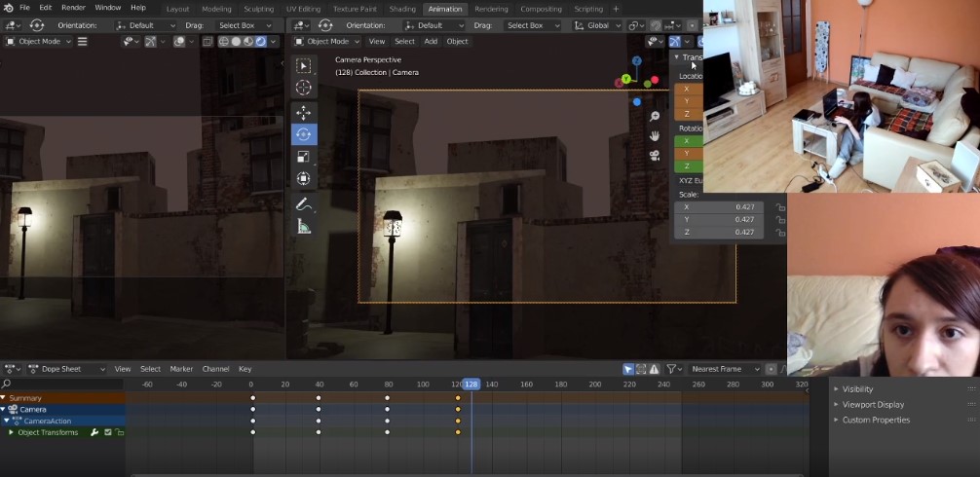The width and height of the screenshot is (980, 477).
Task: Expand the Object Transforms channel group
Action: [12, 432]
